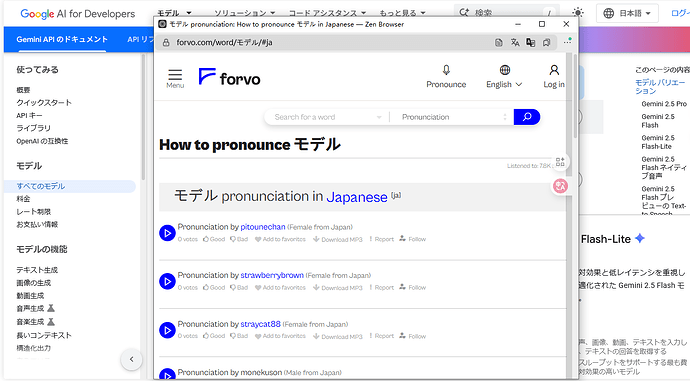
Task: Click the blue search magnifier button
Action: pyautogui.click(x=527, y=117)
